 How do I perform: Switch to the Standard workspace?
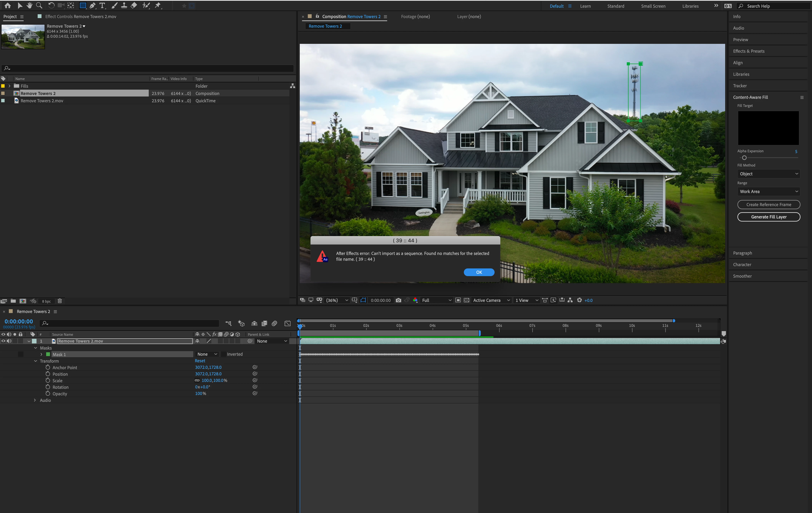615,6
